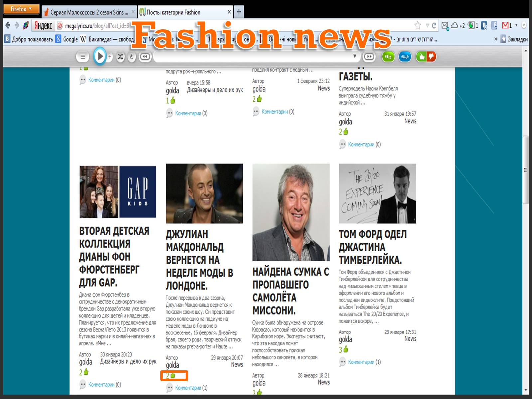Go back with the browser back arrow
Screen dimensions: 532x399
[x=8, y=25]
